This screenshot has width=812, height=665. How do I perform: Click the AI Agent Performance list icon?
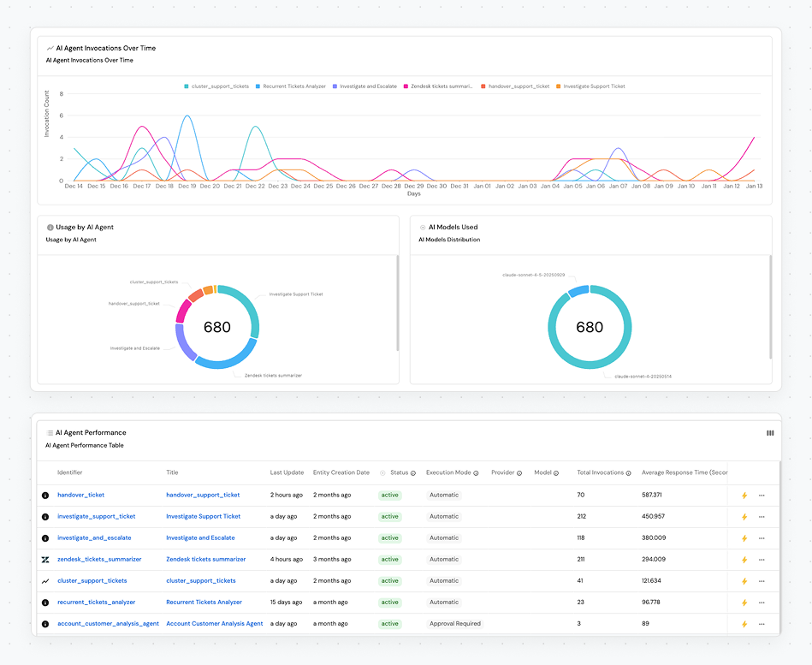[50, 433]
